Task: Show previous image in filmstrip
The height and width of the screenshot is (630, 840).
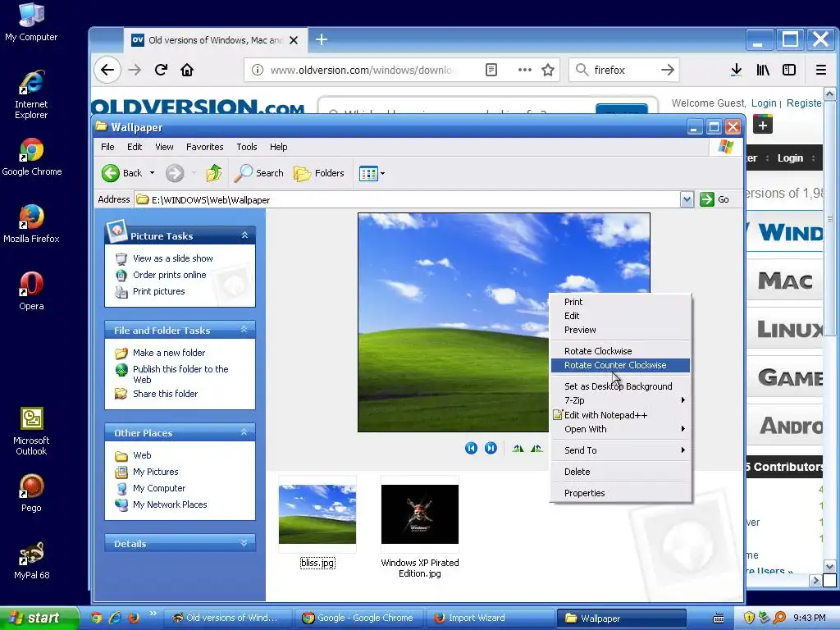Action: coord(471,448)
